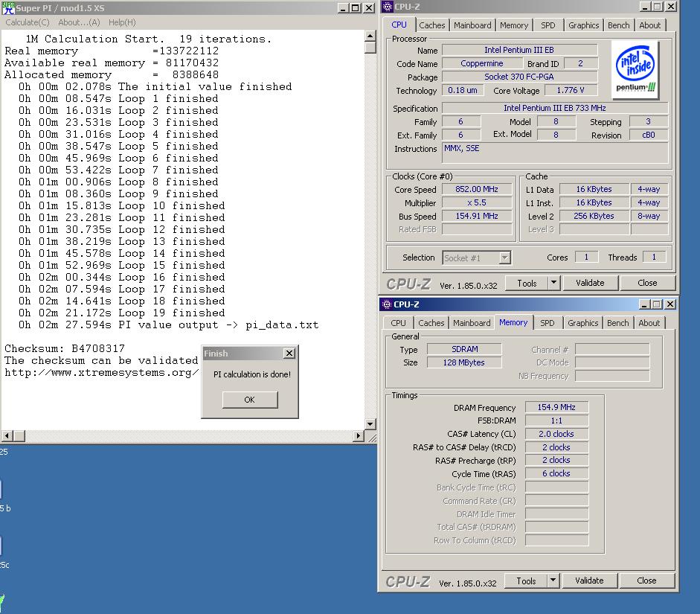Click Tools button in bottom CPU-Z
The image size is (700, 614).
point(525,581)
